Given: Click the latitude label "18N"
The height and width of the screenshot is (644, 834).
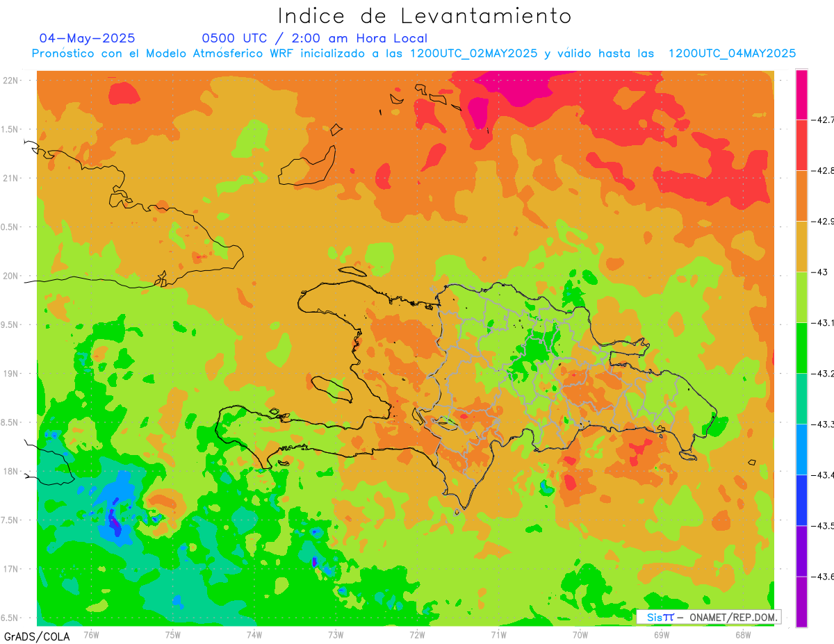Looking at the screenshot, I should 10,472.
